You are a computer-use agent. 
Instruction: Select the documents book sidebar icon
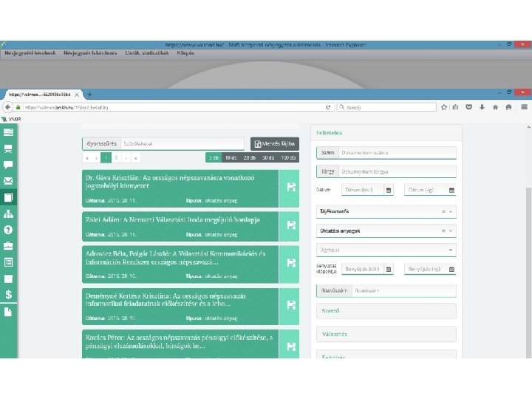(8, 197)
